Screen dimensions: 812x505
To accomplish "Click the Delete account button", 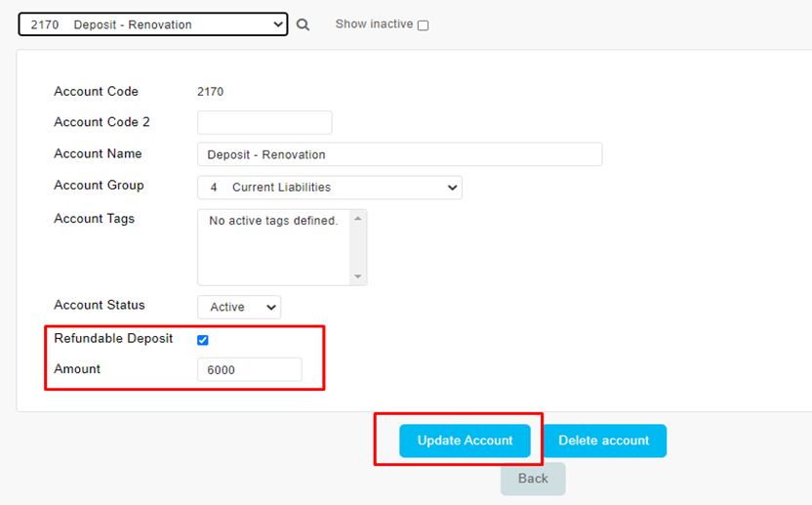I will [x=603, y=441].
